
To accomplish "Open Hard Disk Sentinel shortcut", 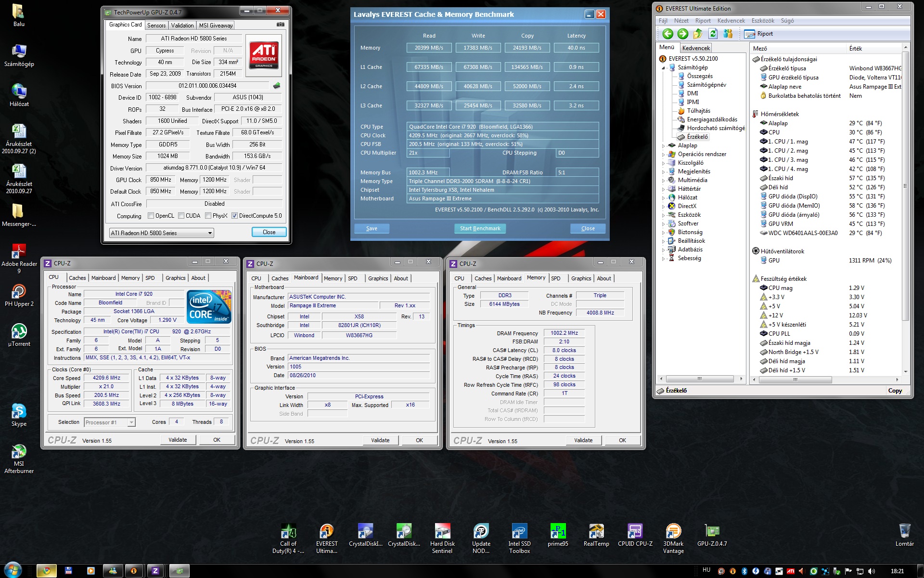I will tap(442, 539).
